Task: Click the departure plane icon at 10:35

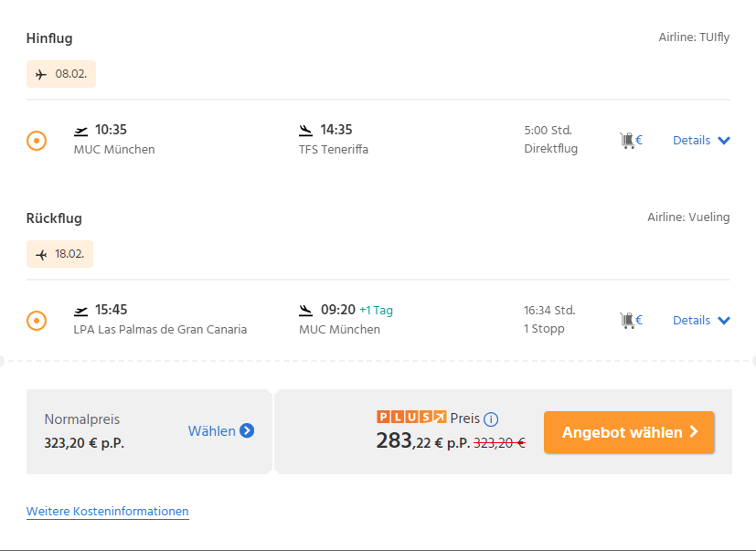Action: click(81, 130)
